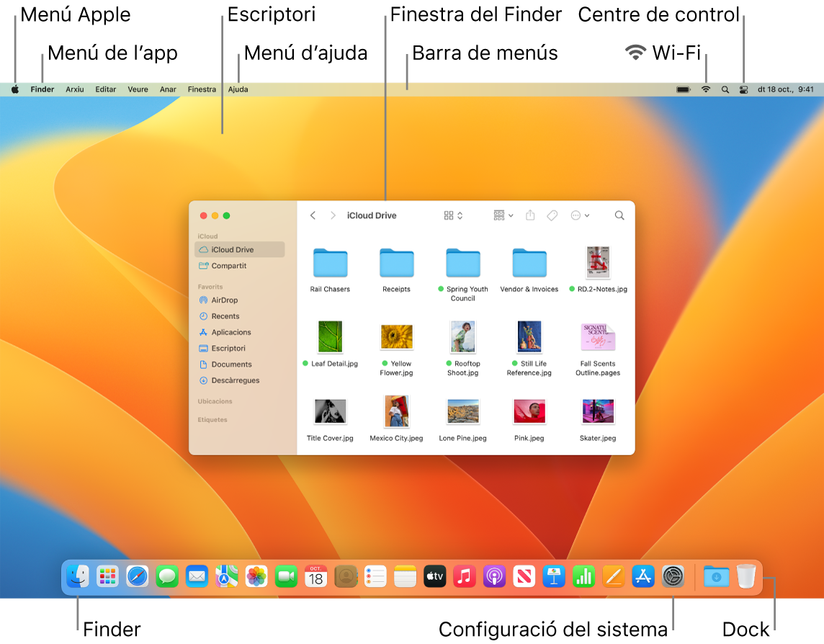Open App Store from the Dock
824x644 pixels.
[643, 577]
